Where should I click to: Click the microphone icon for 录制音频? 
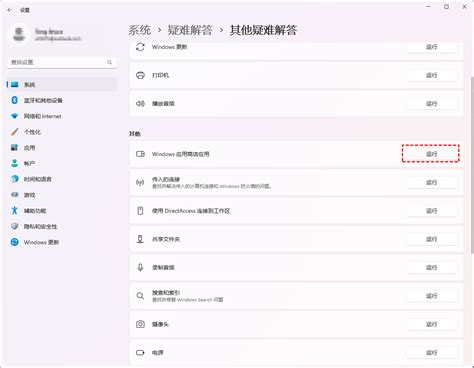coord(140,267)
